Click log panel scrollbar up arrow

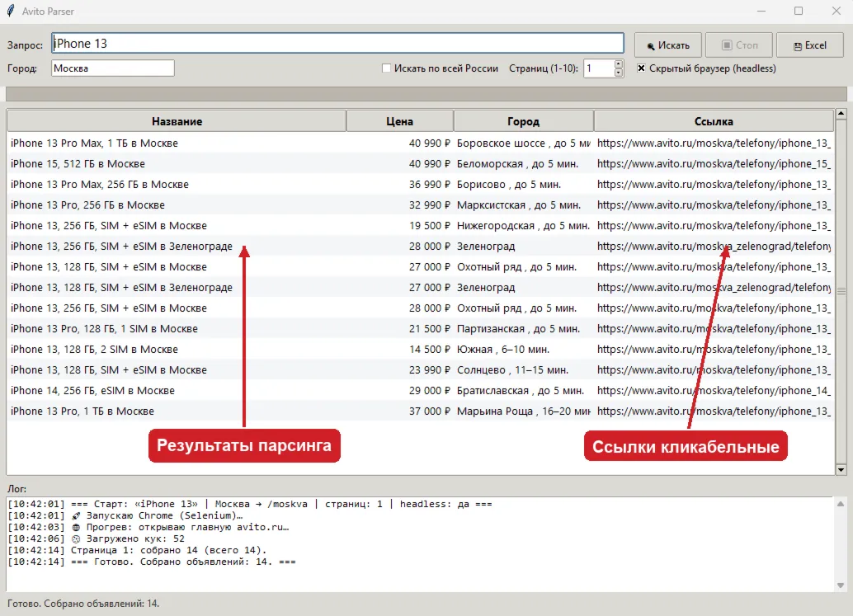click(x=841, y=504)
